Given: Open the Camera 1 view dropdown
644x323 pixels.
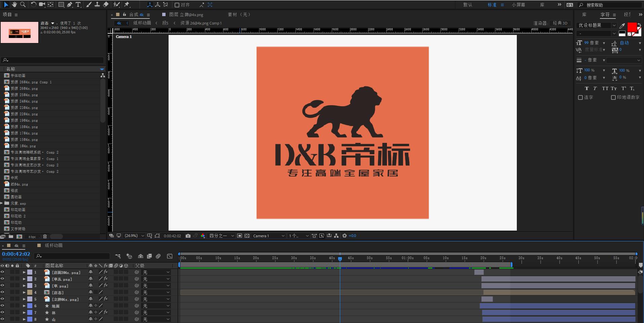Looking at the screenshot, I should tap(269, 236).
